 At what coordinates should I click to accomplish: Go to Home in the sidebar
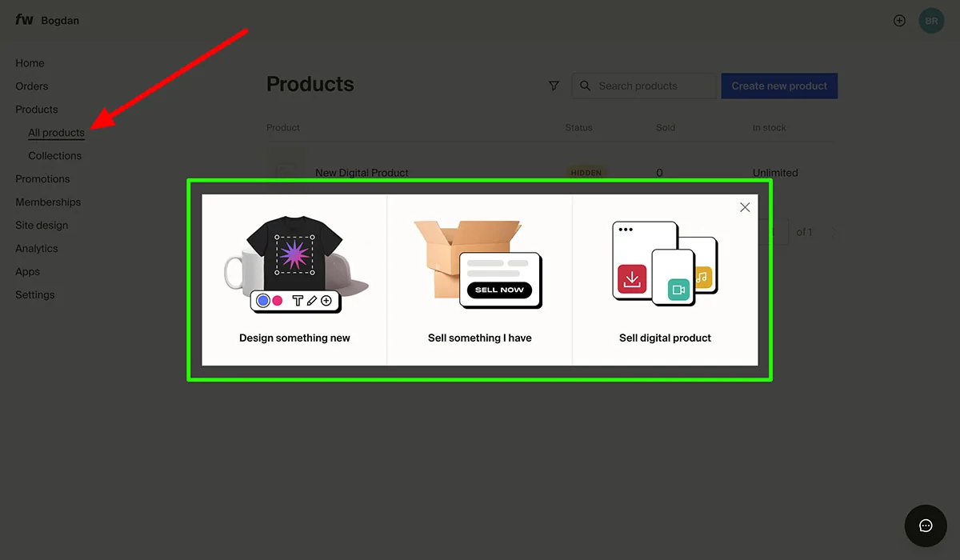(30, 62)
